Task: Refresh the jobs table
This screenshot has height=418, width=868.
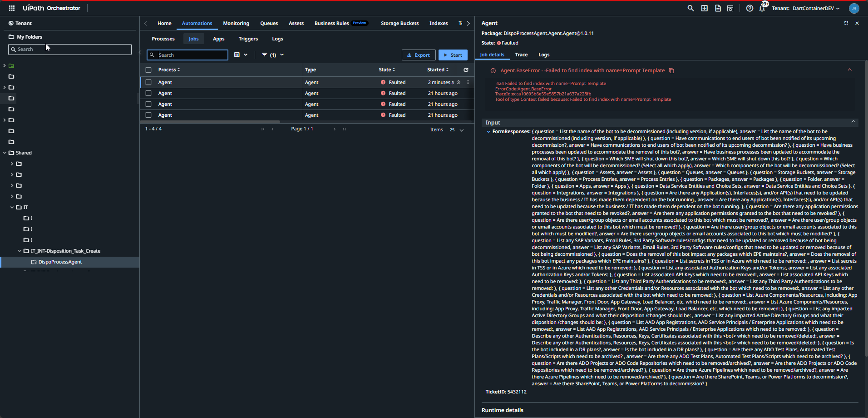Action: click(x=466, y=70)
